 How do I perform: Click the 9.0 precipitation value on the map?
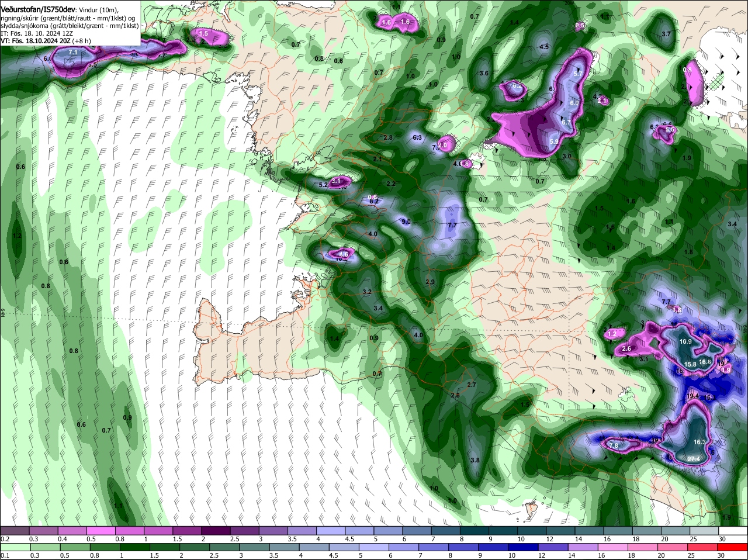point(406,222)
